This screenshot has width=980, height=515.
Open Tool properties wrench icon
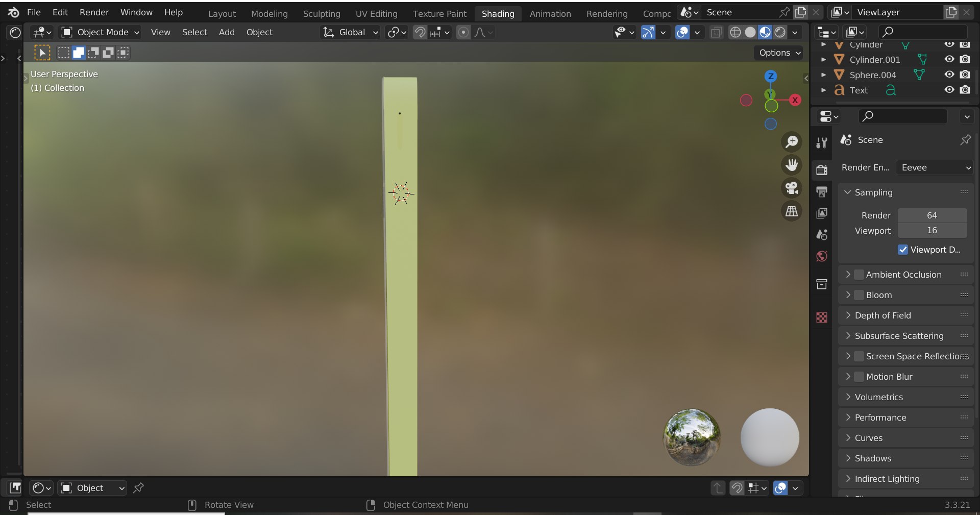[x=822, y=143]
